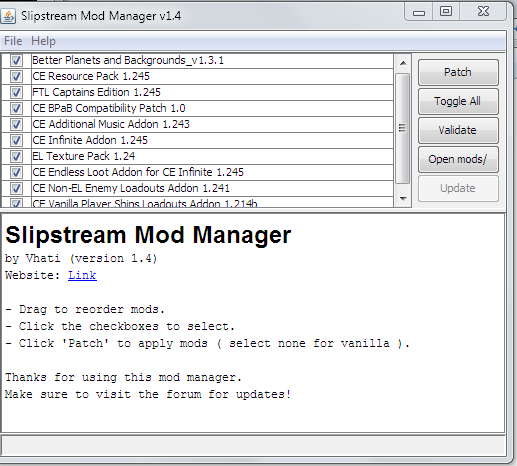Select CE Endless Loot Addon for CE Infinite row
This screenshot has width=517, height=466.
click(212, 172)
